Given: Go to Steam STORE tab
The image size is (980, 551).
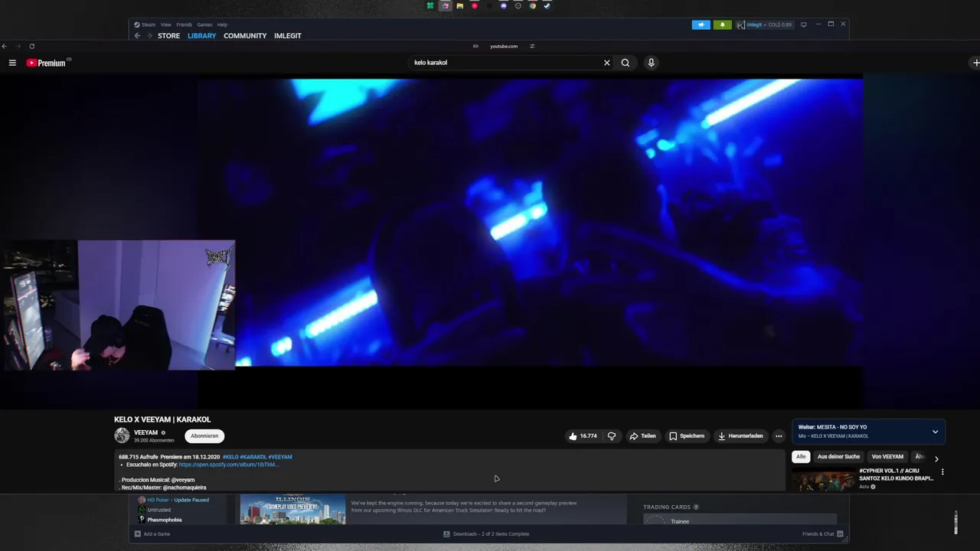Looking at the screenshot, I should coord(168,36).
